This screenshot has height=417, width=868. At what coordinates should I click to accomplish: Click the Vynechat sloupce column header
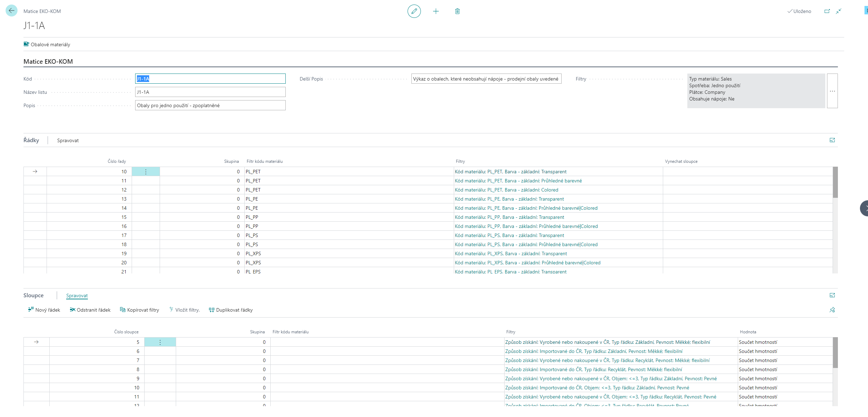681,161
